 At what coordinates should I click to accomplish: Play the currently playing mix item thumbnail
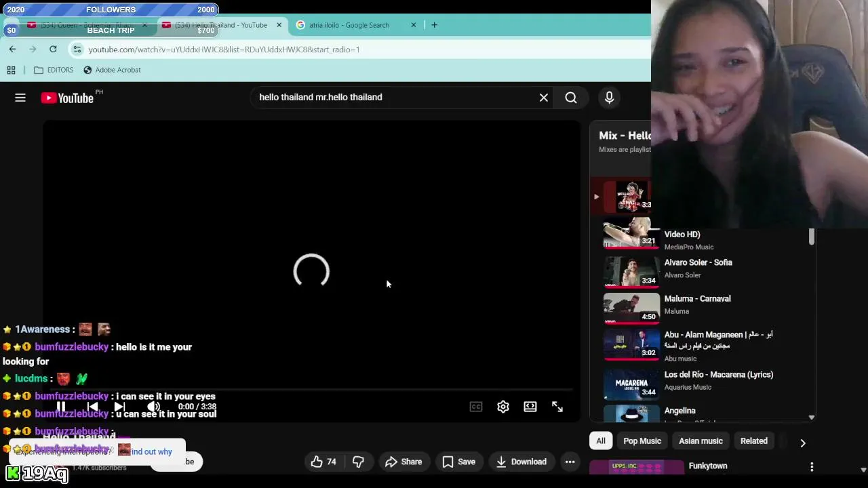pyautogui.click(x=627, y=197)
